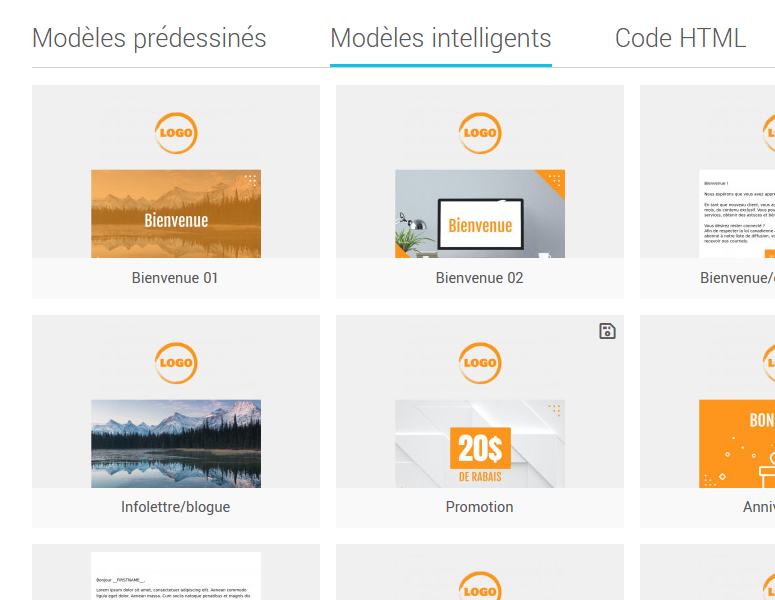Switch to the Modèles prédessinés tab
Viewport: 775px width, 600px height.
click(x=149, y=39)
